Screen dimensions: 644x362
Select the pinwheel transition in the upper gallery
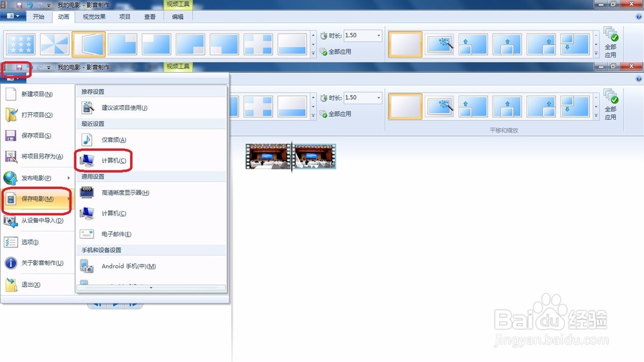tap(55, 44)
